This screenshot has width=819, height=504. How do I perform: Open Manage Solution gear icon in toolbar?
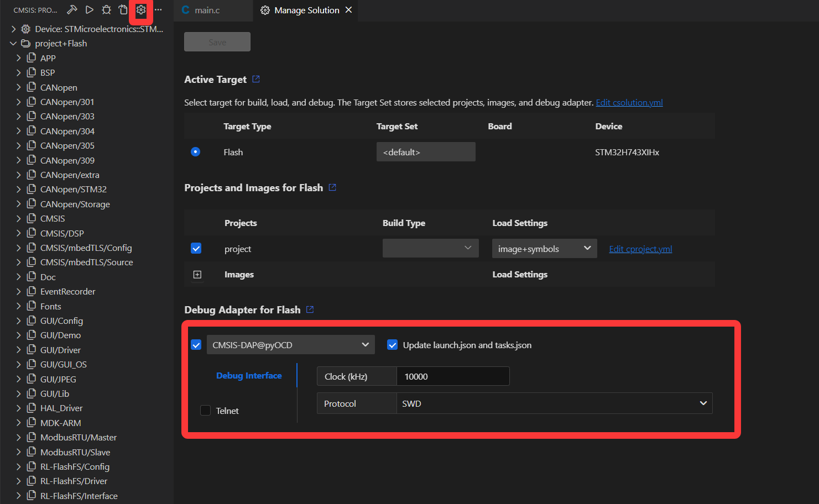point(141,10)
